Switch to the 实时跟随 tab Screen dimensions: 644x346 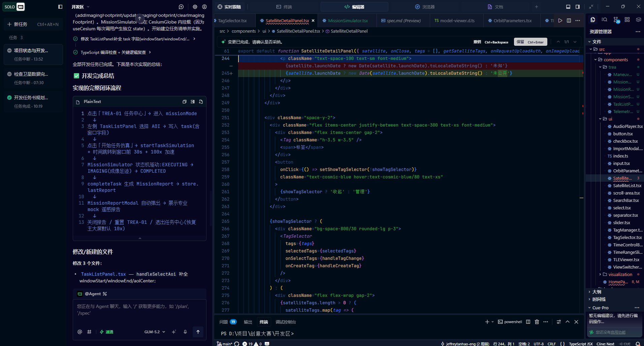(x=229, y=7)
